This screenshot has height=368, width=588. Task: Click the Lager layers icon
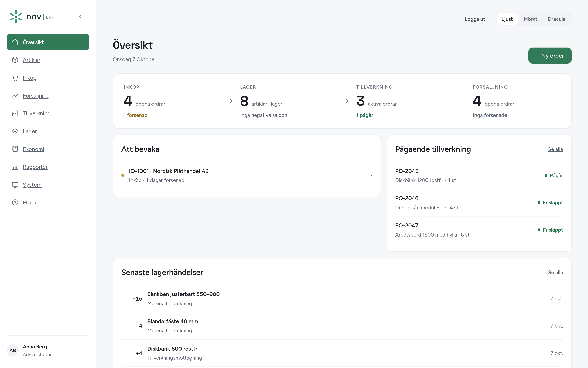click(x=15, y=131)
